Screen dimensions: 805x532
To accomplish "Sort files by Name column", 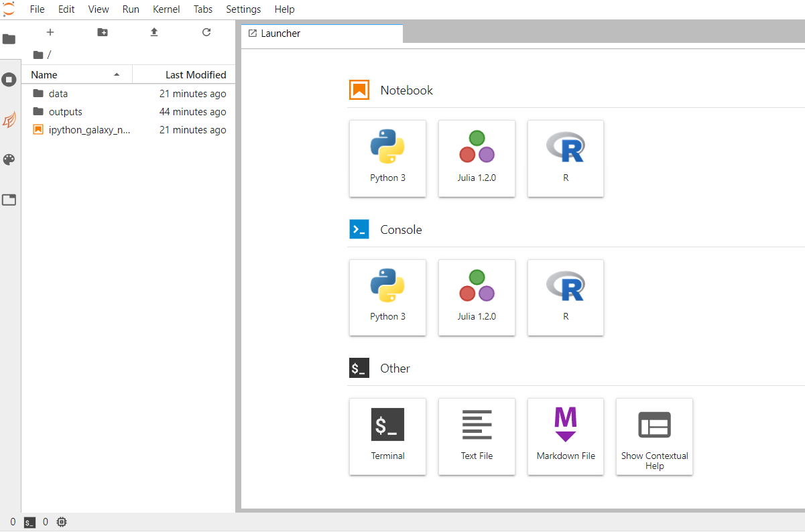I will coord(76,75).
